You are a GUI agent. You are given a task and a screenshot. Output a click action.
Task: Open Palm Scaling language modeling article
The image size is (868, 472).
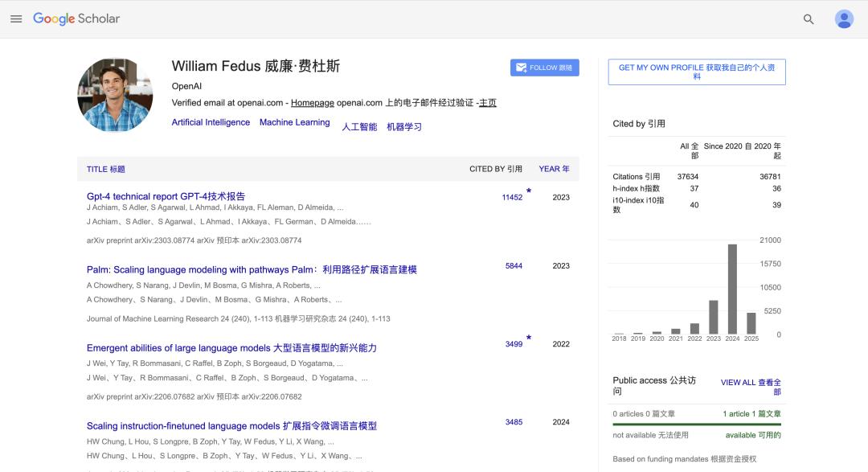(252, 270)
